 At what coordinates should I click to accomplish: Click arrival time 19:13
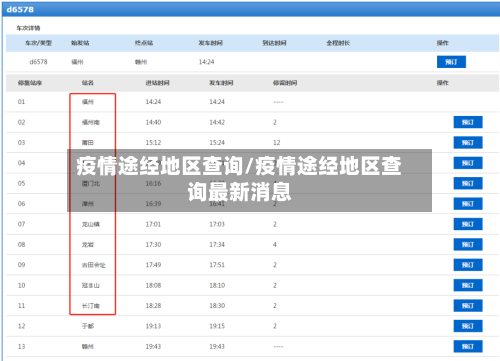(153, 326)
